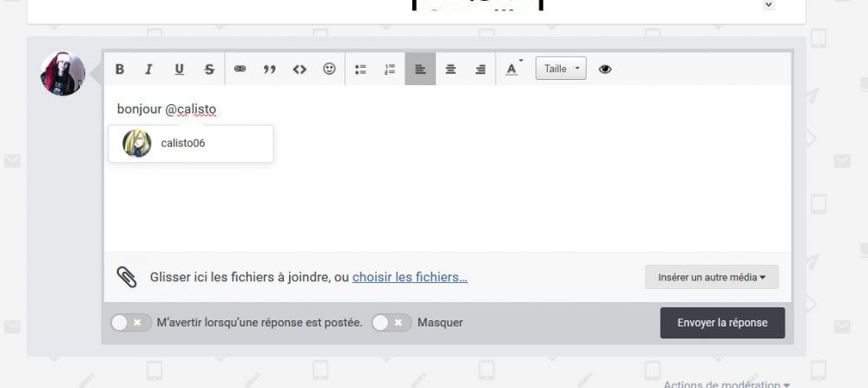Preview the post with eye icon
The image size is (868, 388).
pyautogui.click(x=605, y=69)
